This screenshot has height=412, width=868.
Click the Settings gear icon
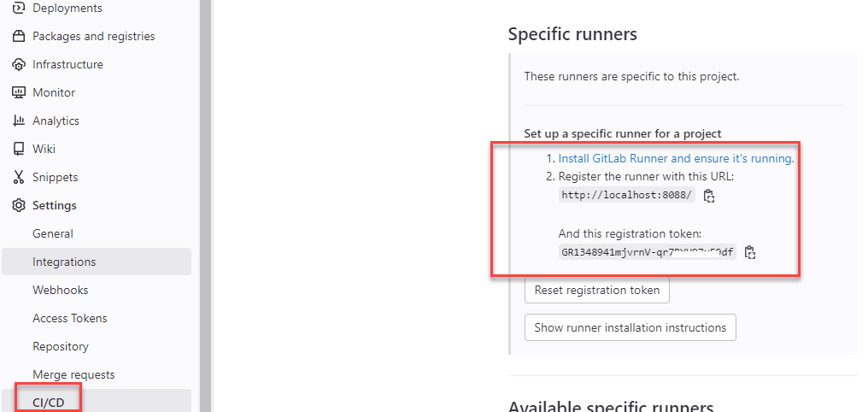click(19, 205)
